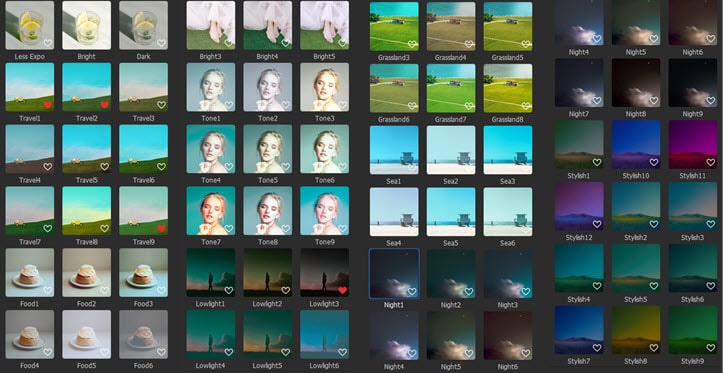Viewport: 723px width, 373px height.
Task: Favorite the Less Expo preset heart
Action: (x=47, y=43)
